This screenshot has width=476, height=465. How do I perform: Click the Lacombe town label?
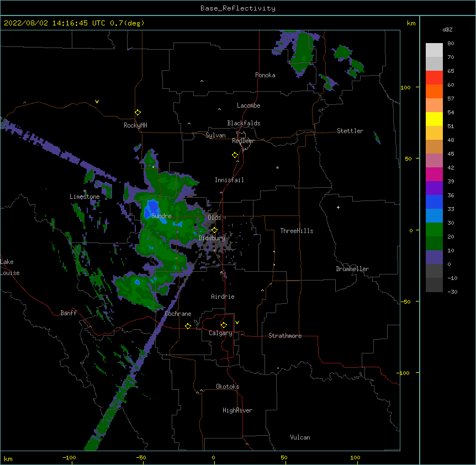(248, 105)
